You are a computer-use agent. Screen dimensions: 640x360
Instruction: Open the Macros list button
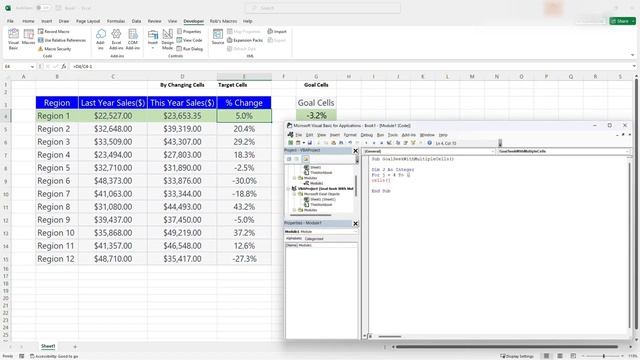click(28, 37)
